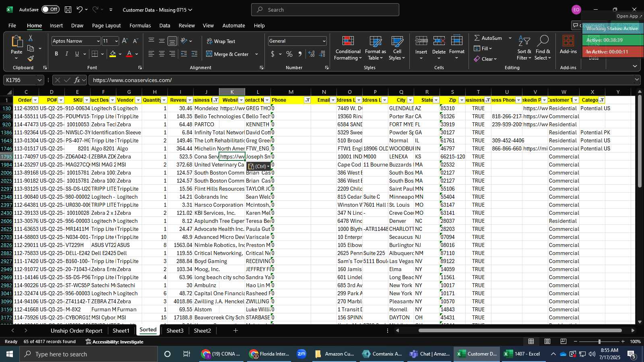
Task: Switch to Page Layout view icon
Action: tap(547, 341)
